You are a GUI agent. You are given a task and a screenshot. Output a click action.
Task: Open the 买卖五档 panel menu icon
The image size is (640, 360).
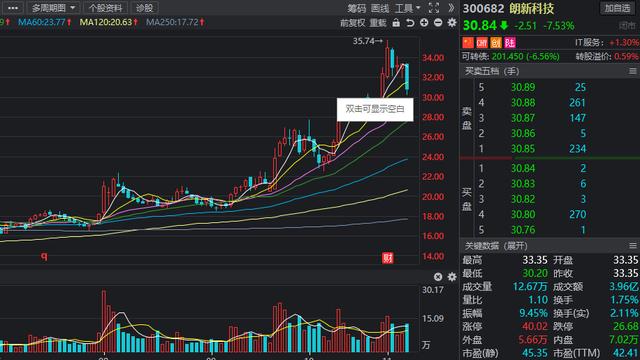tap(633, 71)
